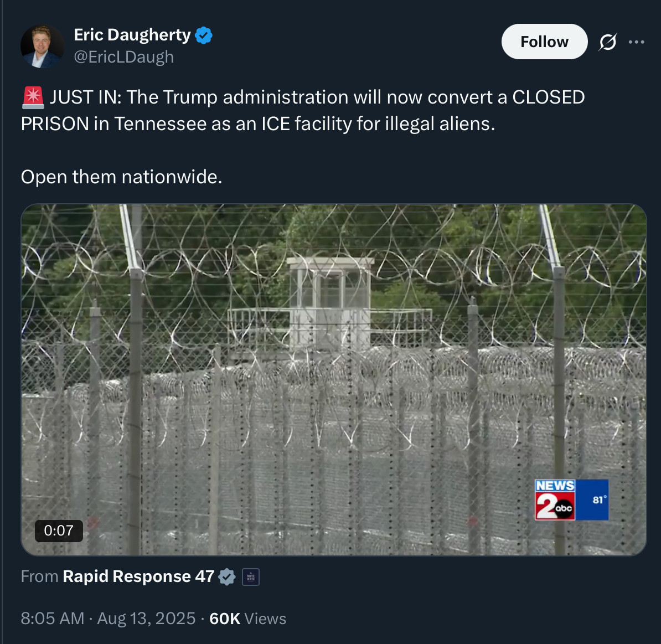Open the three-dot more options menu
The width and height of the screenshot is (661, 644).
636,42
